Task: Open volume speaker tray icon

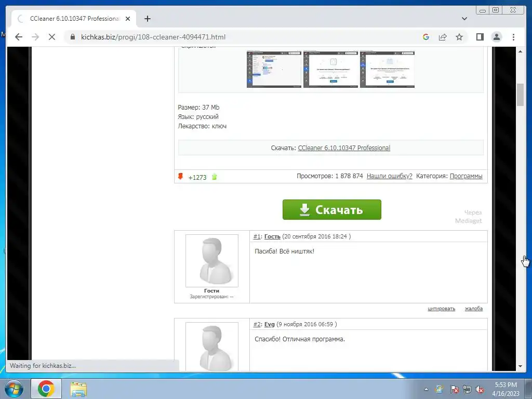Action: pyautogui.click(x=480, y=389)
